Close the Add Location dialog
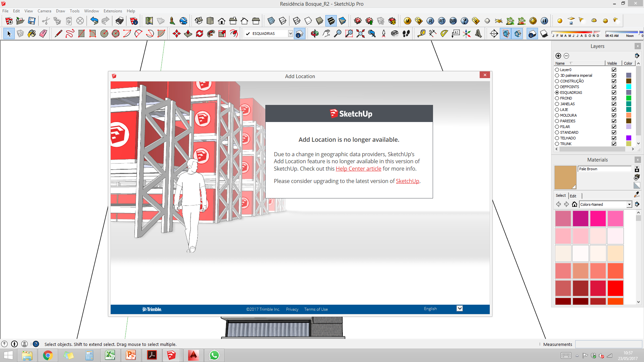This screenshot has height=362, width=644. (x=485, y=75)
